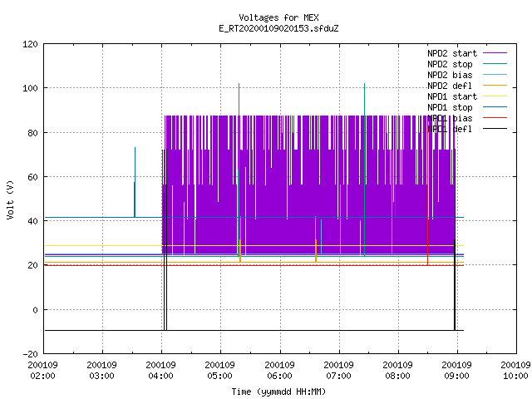
Task: Select the file name E_RT20200109020153.sfduZ
Action: (278, 28)
